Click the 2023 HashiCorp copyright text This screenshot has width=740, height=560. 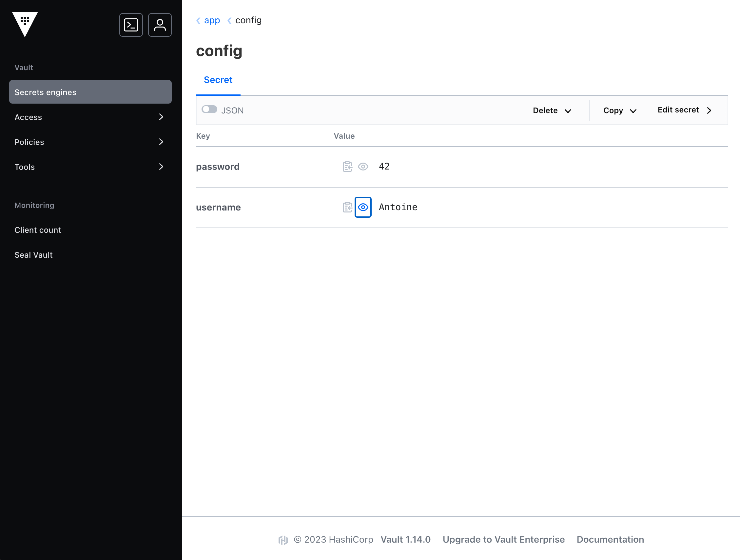click(x=334, y=540)
